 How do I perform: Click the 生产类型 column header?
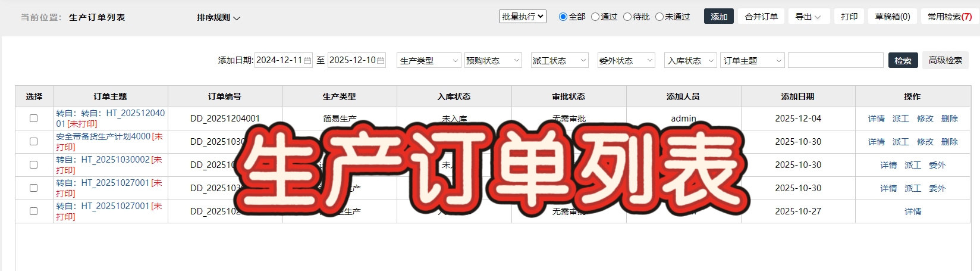click(340, 96)
